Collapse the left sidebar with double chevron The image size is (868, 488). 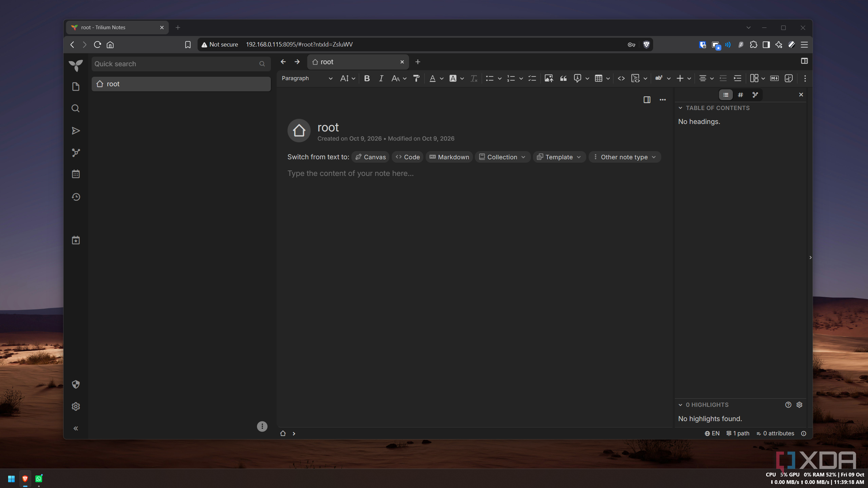point(76,429)
